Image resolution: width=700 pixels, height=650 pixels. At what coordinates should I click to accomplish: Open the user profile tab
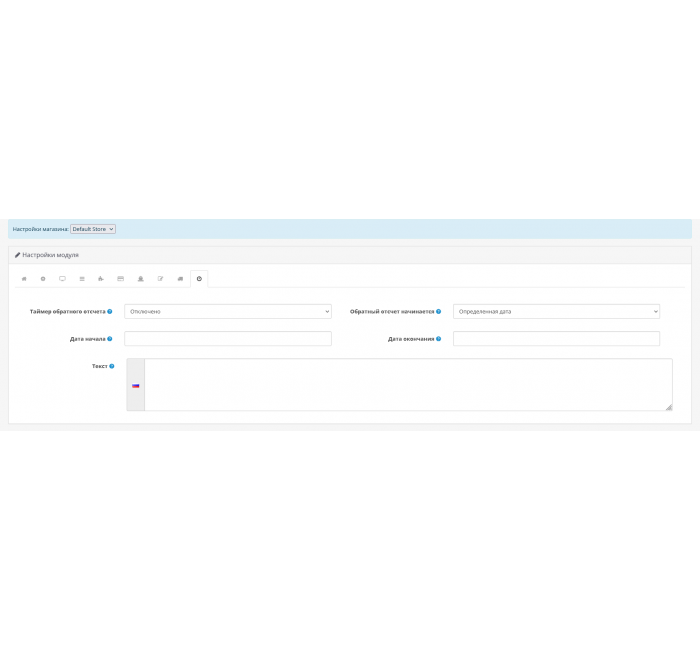[x=141, y=279]
